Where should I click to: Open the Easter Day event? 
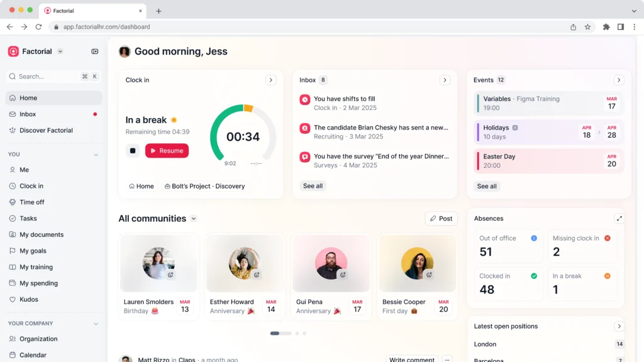coord(548,161)
